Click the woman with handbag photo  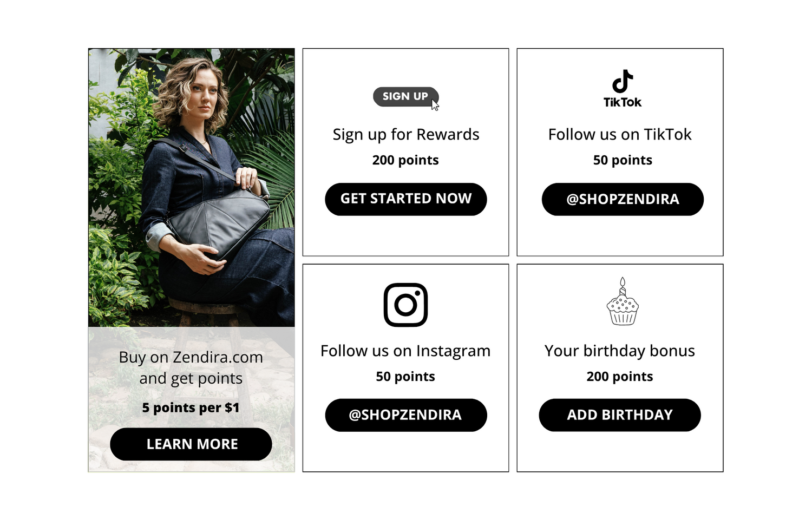click(x=192, y=188)
